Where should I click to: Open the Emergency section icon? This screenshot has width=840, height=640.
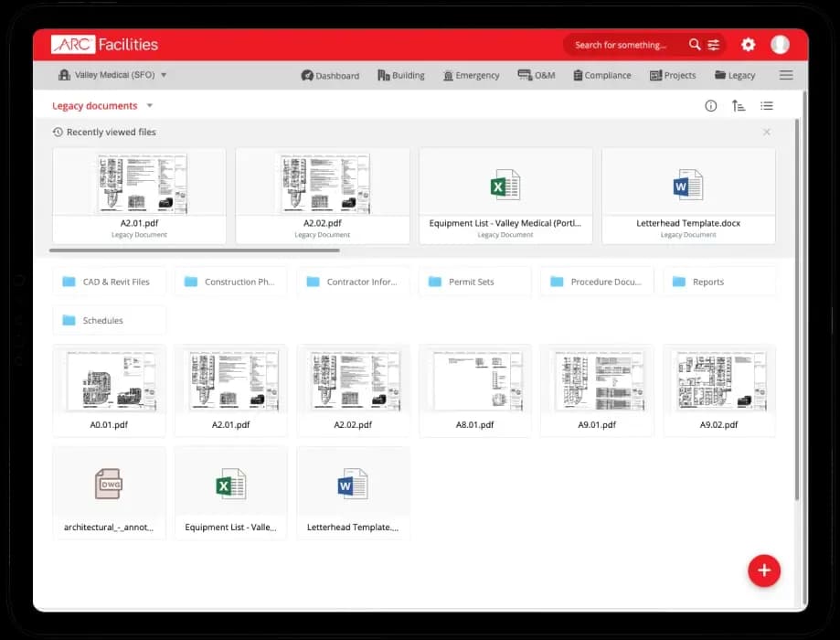[x=447, y=75]
